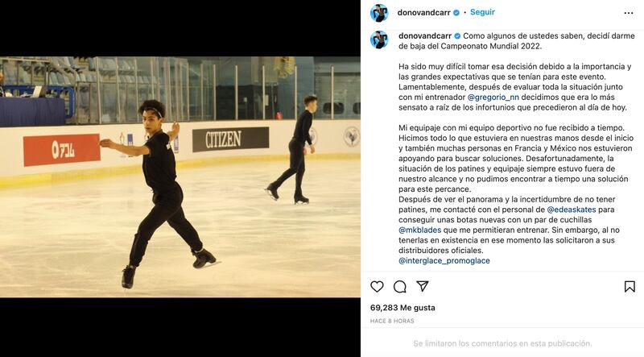View the 69,283 Me gusta likes list
644x357 pixels.
pyautogui.click(x=402, y=308)
